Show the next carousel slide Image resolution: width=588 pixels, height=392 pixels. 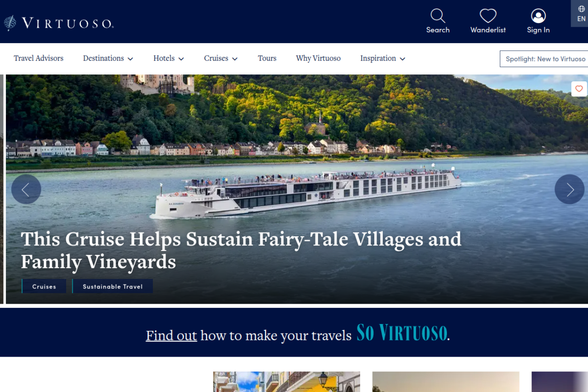tap(570, 189)
